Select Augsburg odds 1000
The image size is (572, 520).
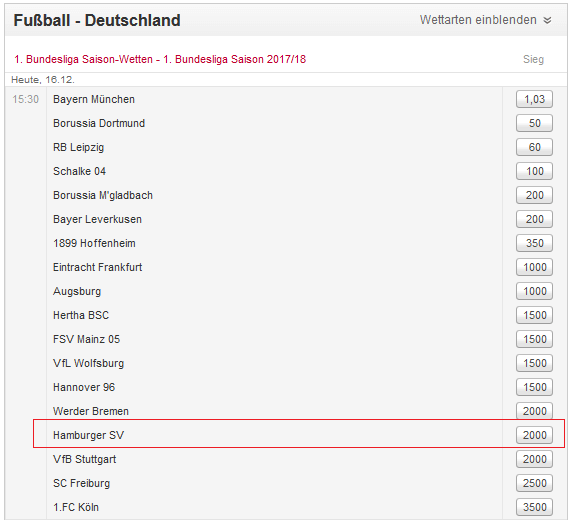pos(534,291)
